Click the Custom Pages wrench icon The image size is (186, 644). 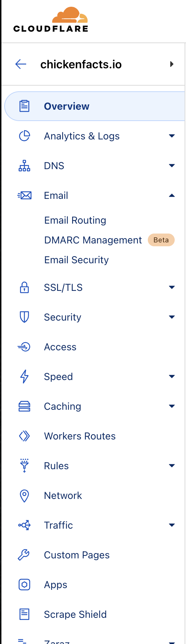(24, 555)
